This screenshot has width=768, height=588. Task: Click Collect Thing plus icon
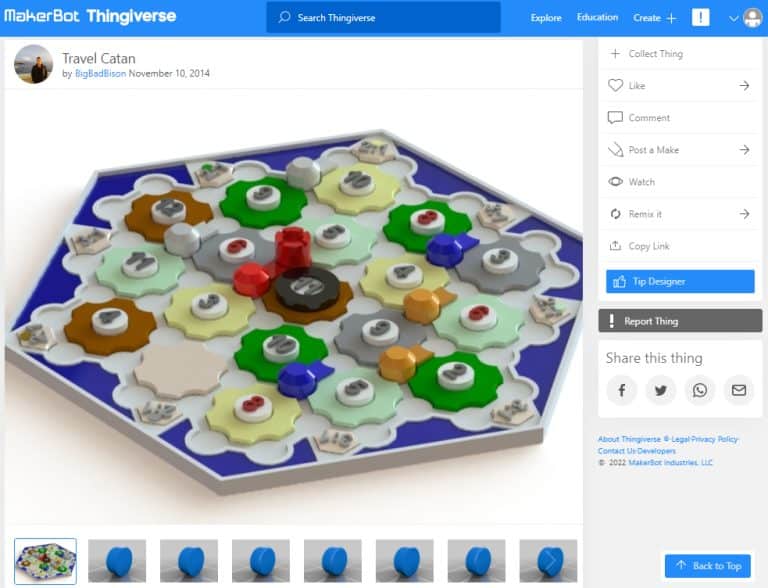pyautogui.click(x=615, y=53)
